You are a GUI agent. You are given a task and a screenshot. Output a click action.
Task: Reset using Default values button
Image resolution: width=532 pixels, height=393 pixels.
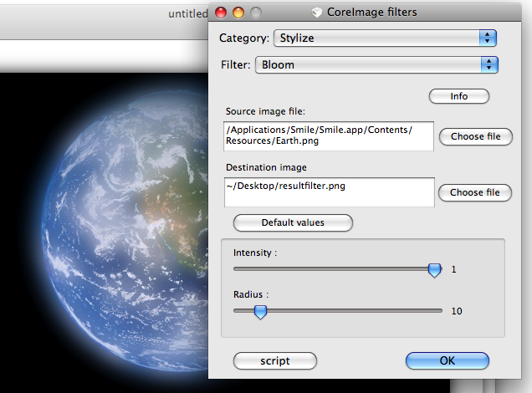click(293, 222)
